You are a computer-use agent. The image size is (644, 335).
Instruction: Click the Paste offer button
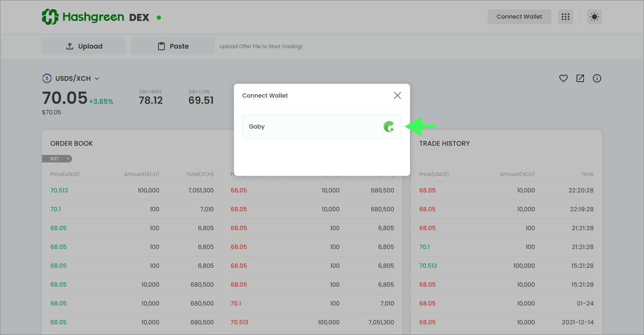(x=173, y=46)
